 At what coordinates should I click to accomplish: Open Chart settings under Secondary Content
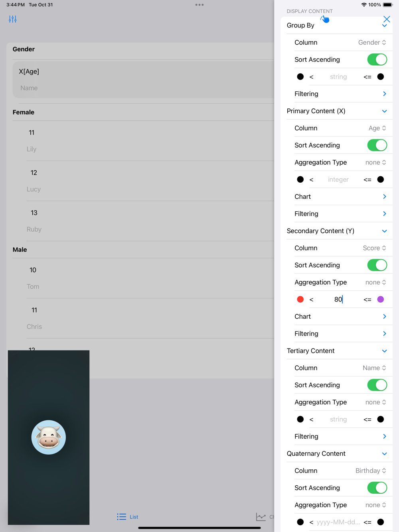[340, 317]
